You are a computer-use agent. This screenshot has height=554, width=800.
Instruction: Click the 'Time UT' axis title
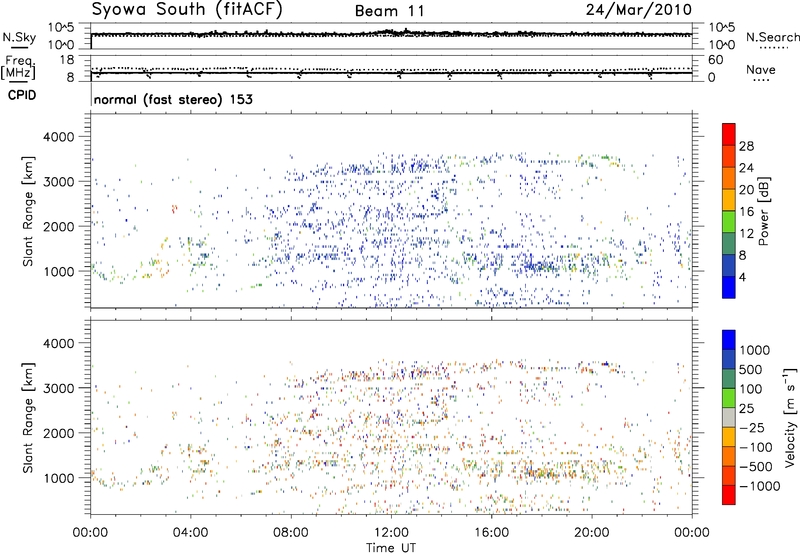(391, 548)
